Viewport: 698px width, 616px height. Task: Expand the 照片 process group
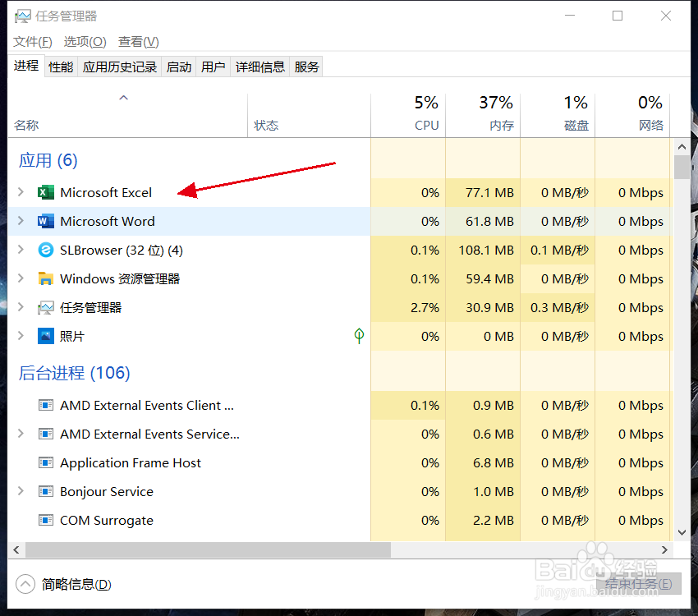21,336
